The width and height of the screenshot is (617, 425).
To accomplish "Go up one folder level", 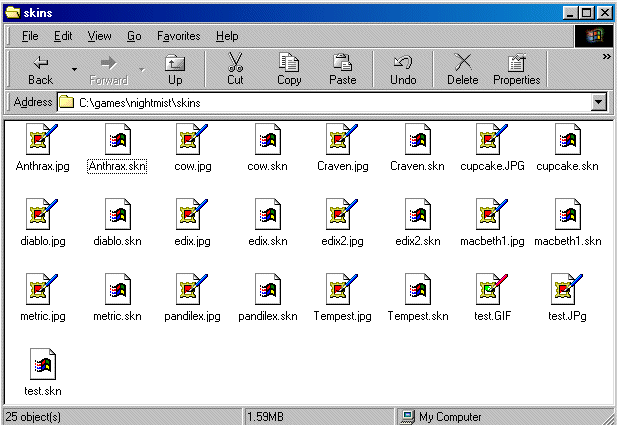I will pos(175,69).
